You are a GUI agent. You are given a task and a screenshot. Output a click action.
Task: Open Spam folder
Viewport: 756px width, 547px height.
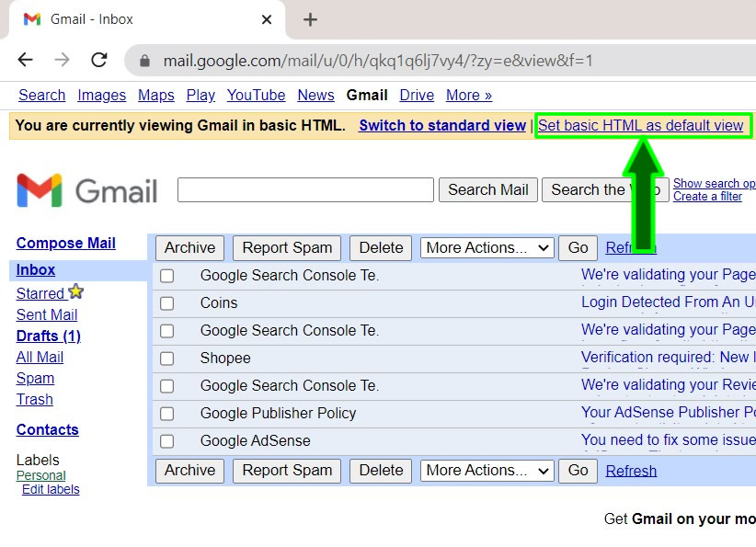click(35, 379)
